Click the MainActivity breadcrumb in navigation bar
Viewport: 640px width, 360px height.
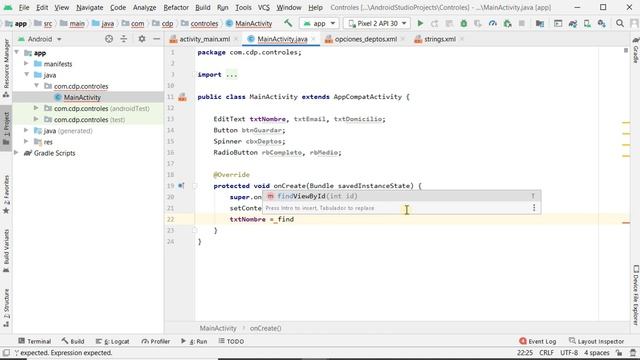[249, 23]
